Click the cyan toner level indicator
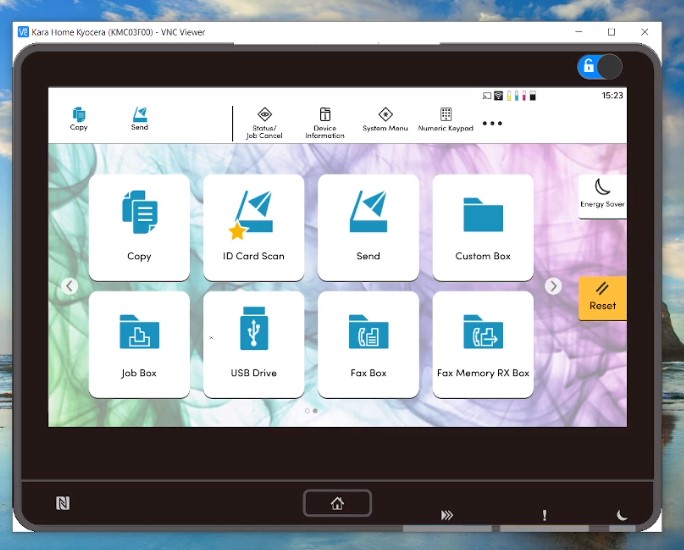 click(x=517, y=96)
